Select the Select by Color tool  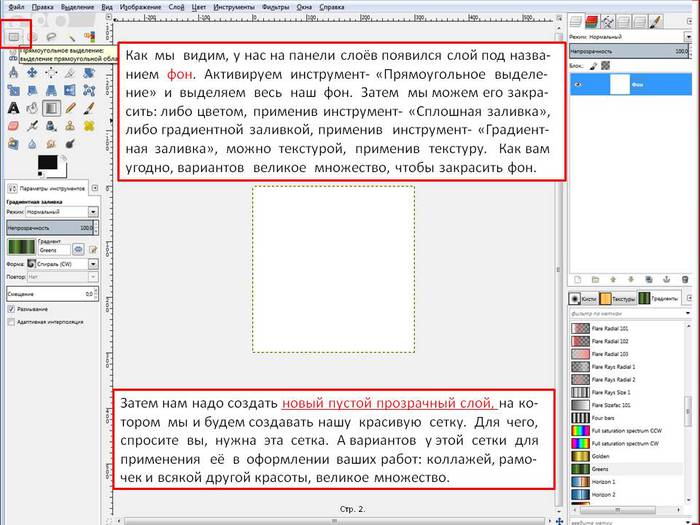pyautogui.click(x=89, y=37)
